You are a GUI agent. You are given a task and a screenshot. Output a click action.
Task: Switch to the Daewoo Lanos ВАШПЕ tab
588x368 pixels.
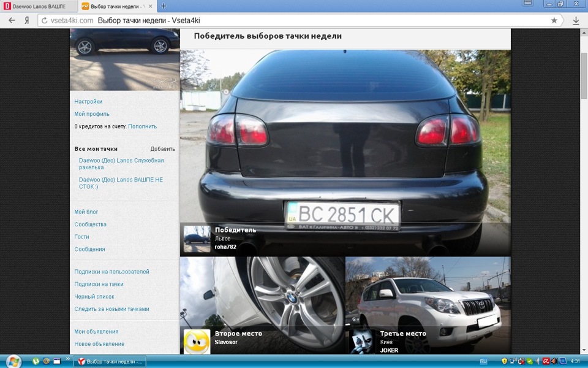click(x=39, y=6)
